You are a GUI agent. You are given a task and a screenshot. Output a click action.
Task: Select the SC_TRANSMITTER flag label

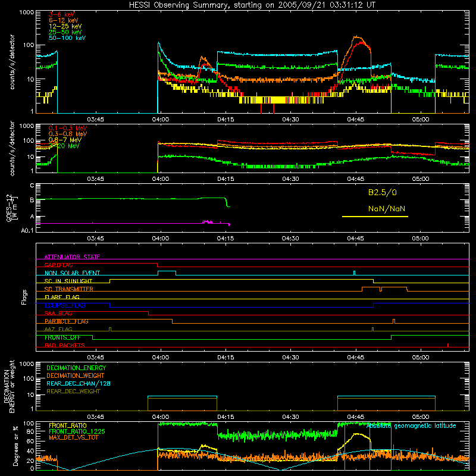pyautogui.click(x=68, y=289)
